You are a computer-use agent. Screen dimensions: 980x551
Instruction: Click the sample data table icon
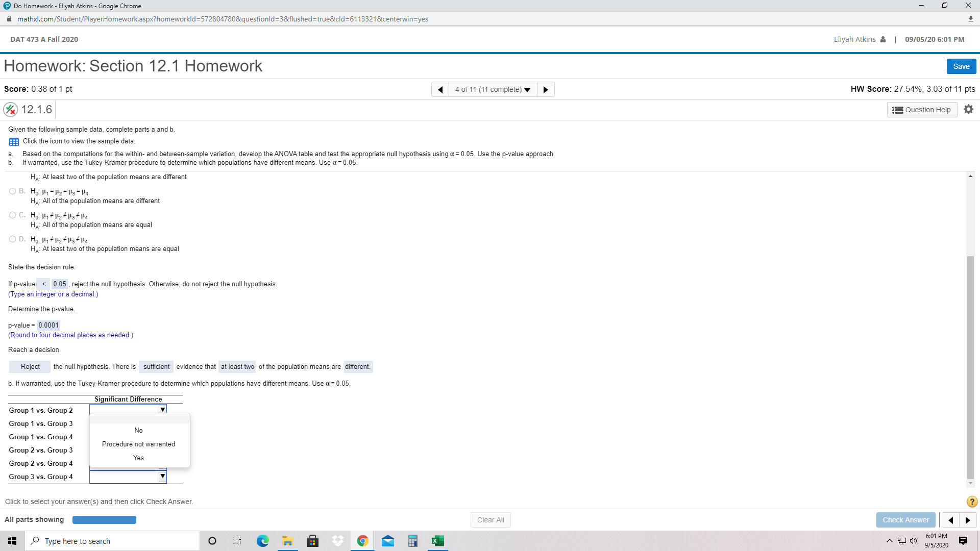coord(14,142)
